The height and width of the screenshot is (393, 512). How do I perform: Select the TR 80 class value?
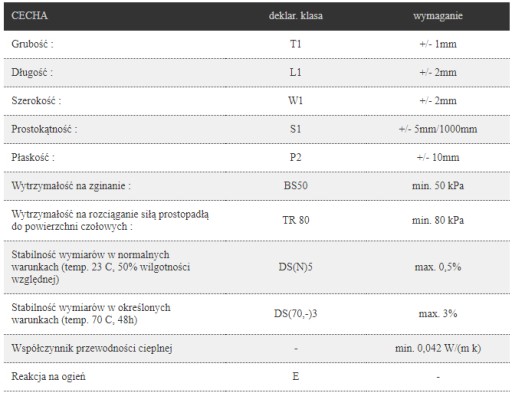click(x=296, y=220)
